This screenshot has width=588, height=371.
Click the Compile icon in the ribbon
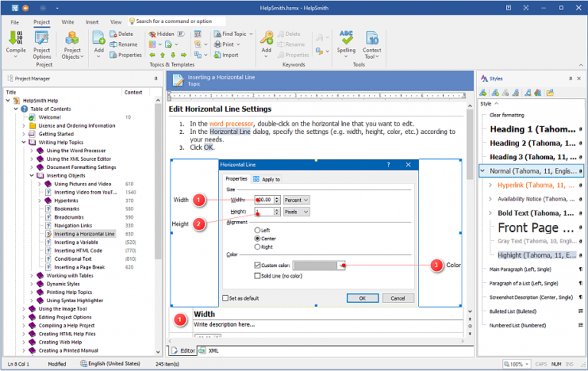pos(15,43)
